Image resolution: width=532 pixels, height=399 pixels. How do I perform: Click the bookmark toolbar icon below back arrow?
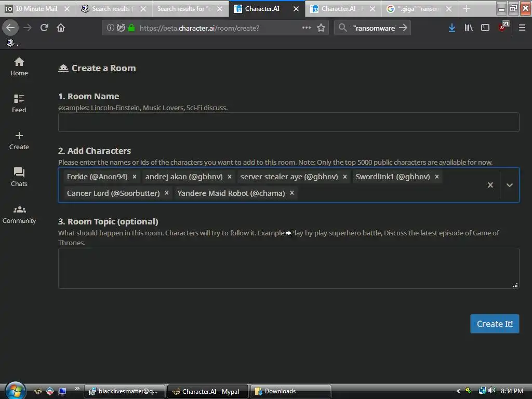(x=10, y=43)
